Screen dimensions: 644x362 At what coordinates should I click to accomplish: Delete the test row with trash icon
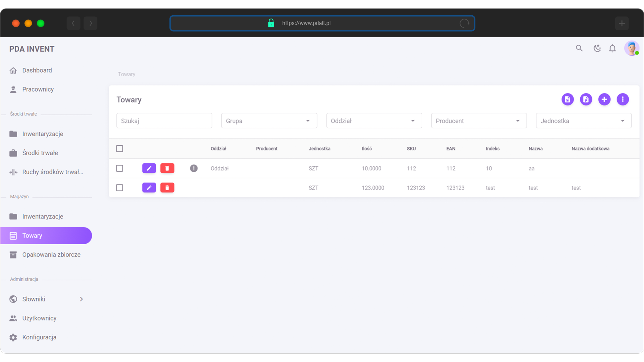point(167,188)
